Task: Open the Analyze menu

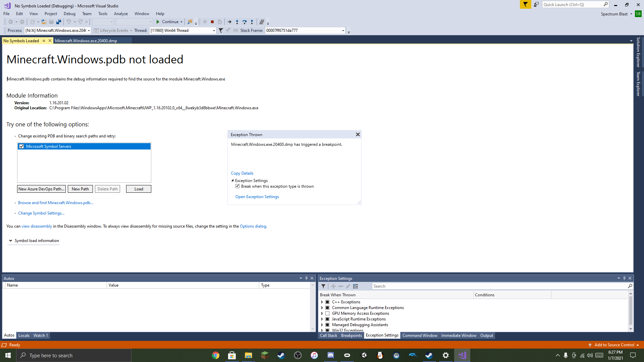Action: [121, 14]
